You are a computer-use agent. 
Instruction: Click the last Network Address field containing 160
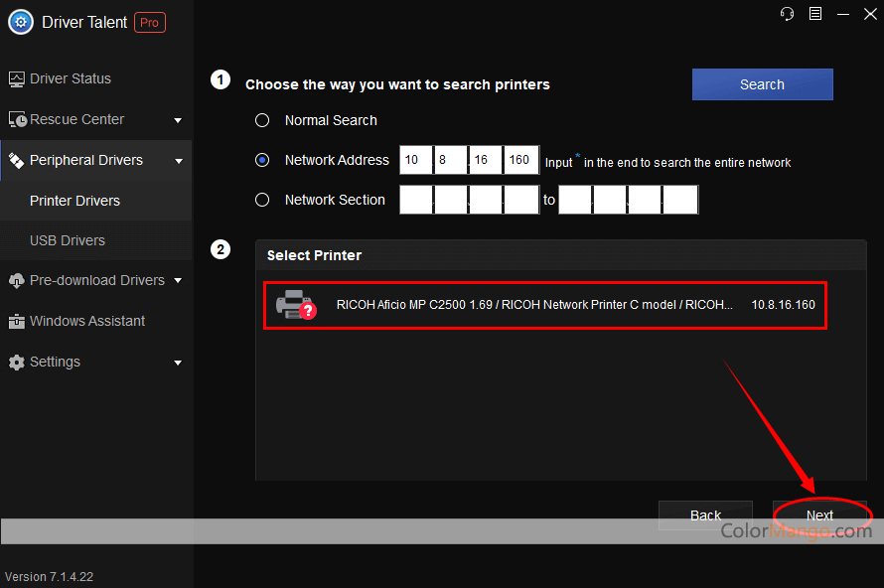tap(520, 160)
